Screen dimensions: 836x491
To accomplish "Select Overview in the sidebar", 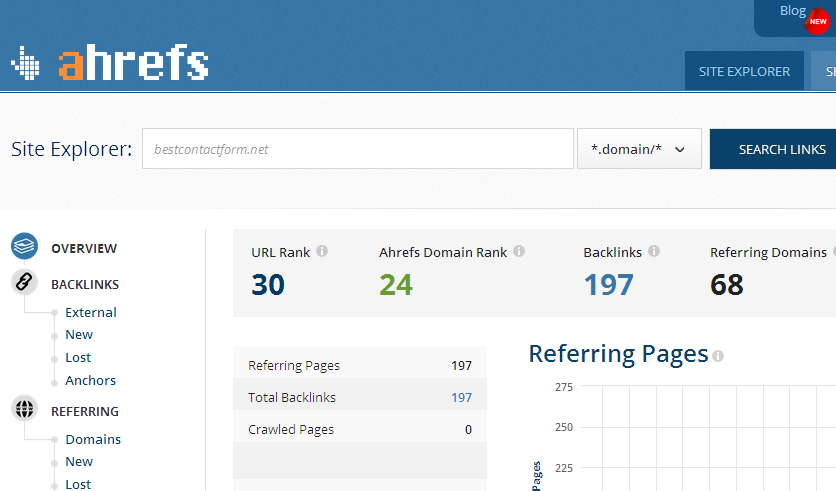I will 84,248.
